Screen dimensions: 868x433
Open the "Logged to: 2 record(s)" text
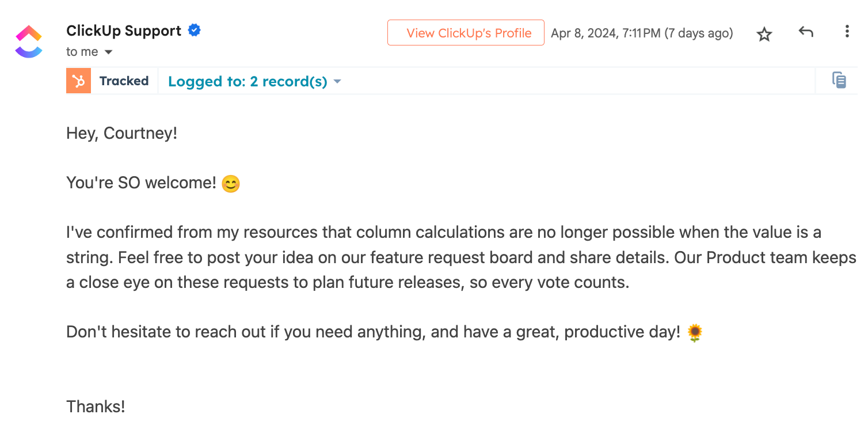tap(248, 81)
